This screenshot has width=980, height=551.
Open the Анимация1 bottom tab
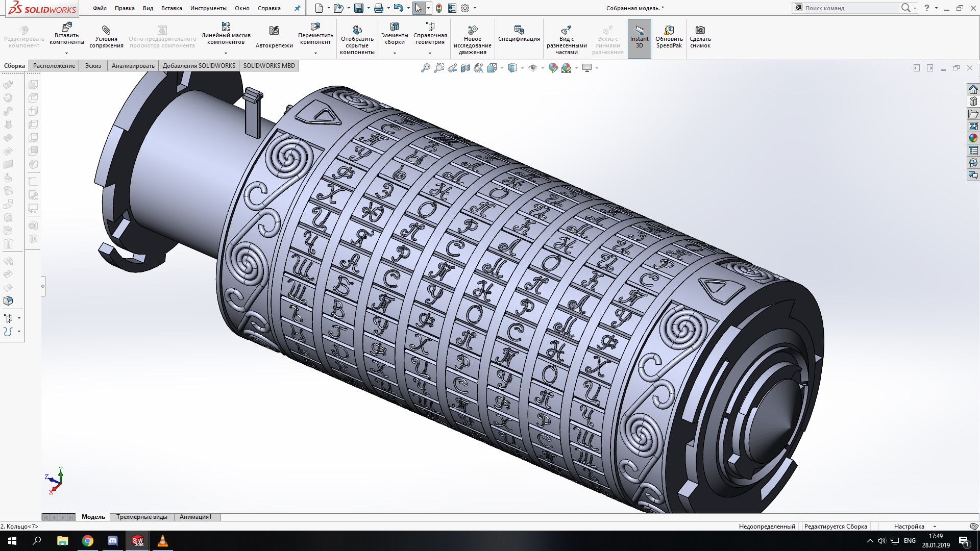point(195,517)
